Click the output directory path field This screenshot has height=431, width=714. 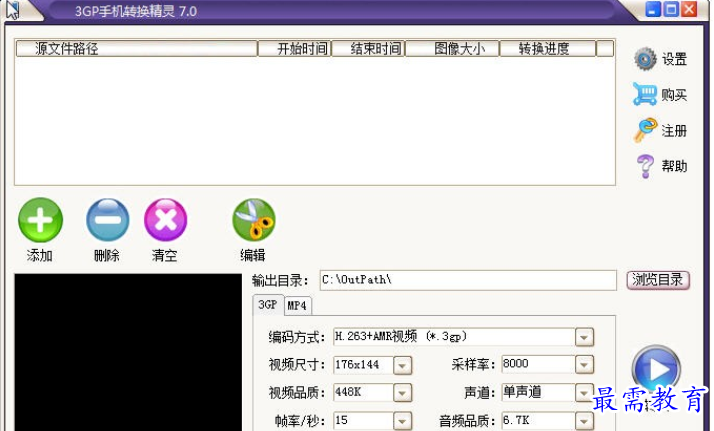tap(468, 280)
